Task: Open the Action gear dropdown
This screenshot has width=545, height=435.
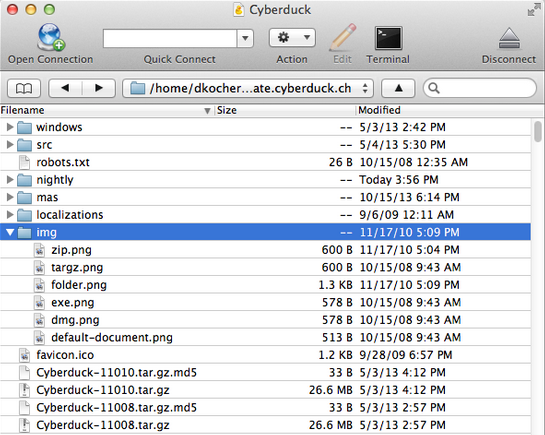Action: coord(292,38)
